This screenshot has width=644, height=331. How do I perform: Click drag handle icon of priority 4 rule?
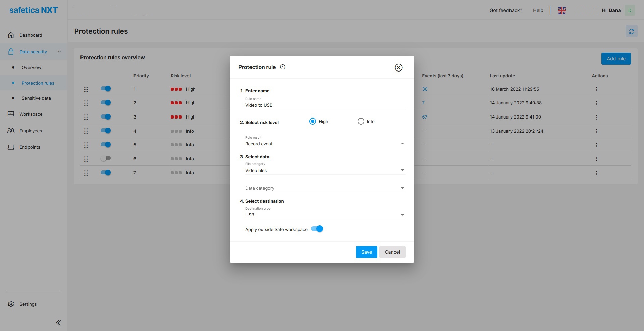pyautogui.click(x=86, y=131)
